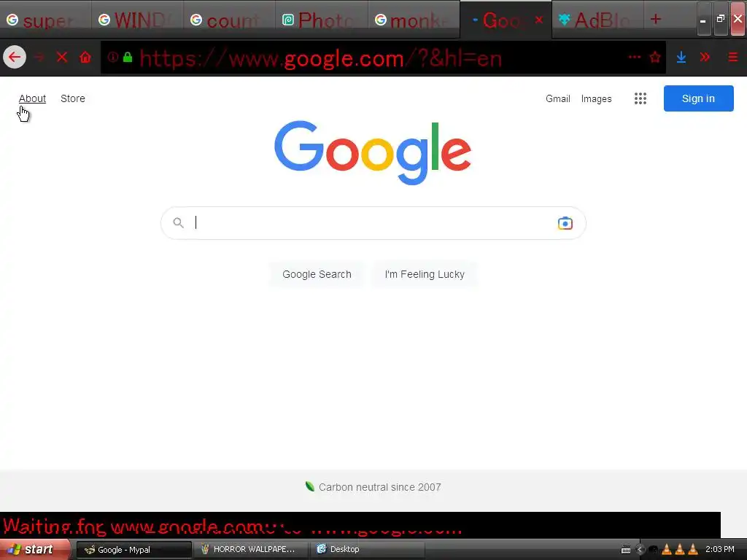The image size is (747, 560).
Task: Expand the toolbar overflow chevrons
Action: coord(705,58)
